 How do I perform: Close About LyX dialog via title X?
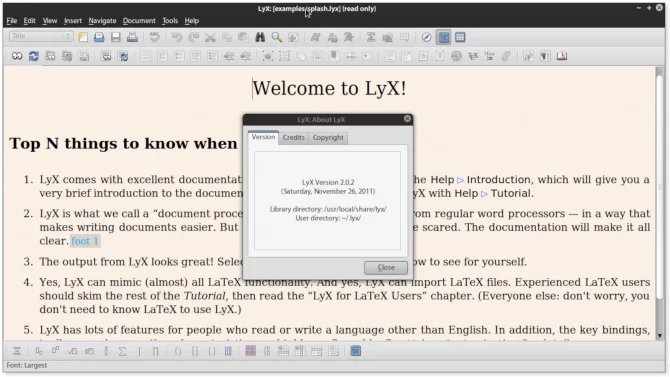click(407, 119)
